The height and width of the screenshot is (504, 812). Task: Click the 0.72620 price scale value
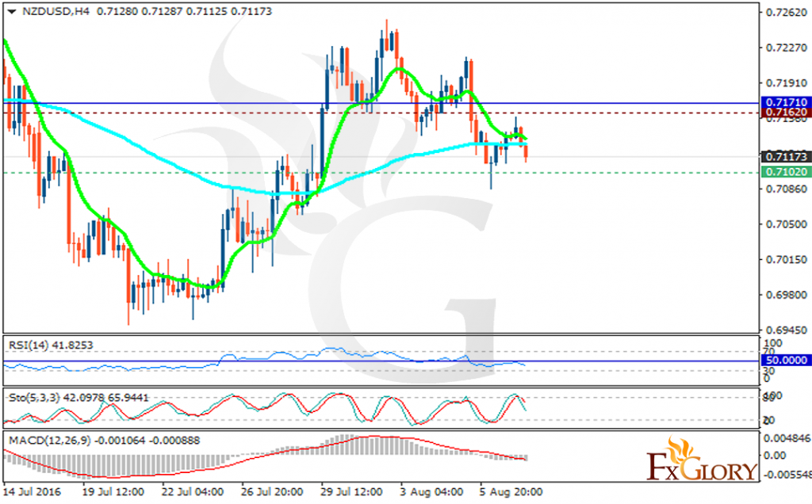(x=787, y=13)
